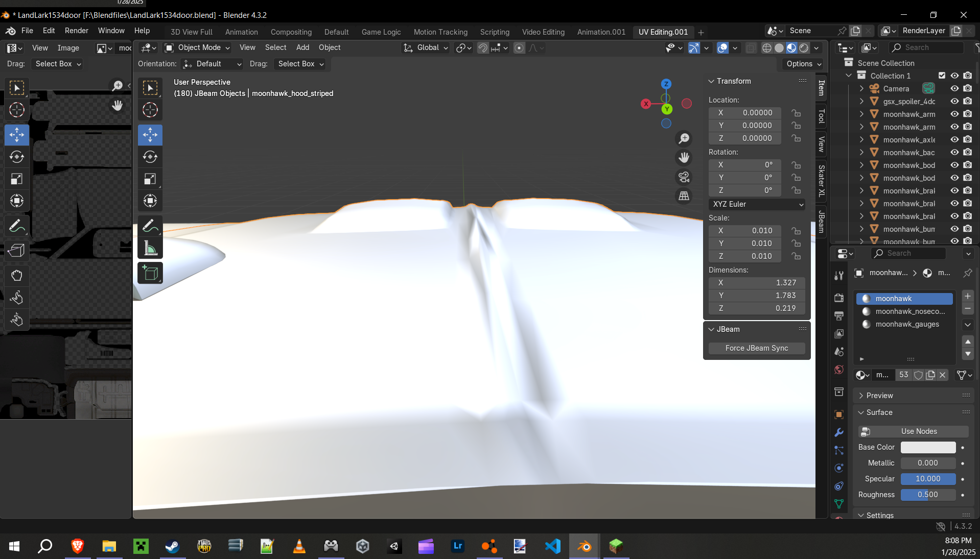The image size is (980, 559).
Task: Open the Global transform orientation dropdown
Action: (426, 47)
